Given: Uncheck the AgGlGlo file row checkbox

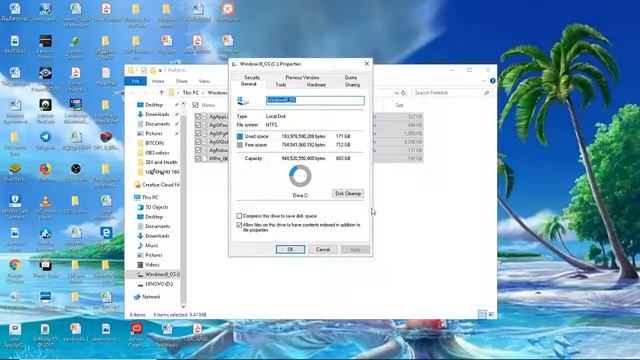Looking at the screenshot, I should 198,142.
